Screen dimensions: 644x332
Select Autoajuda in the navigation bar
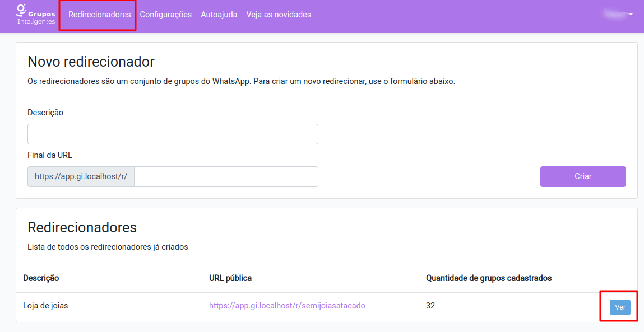(219, 15)
